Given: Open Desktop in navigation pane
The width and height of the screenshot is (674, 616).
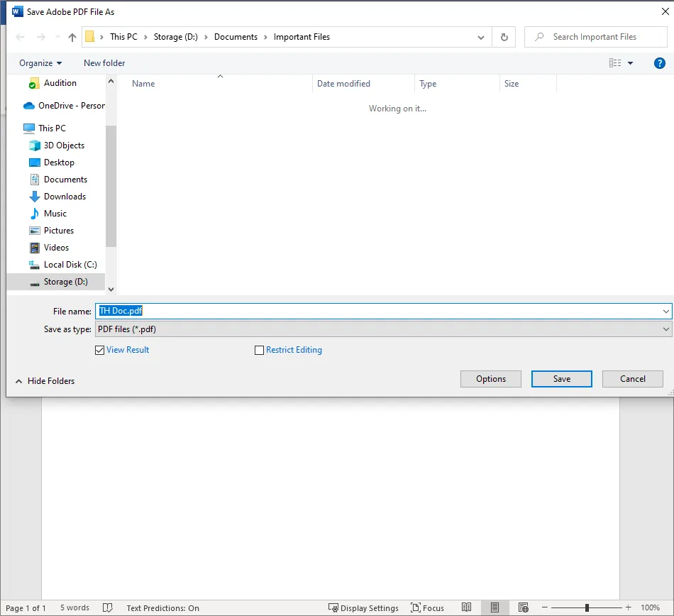Looking at the screenshot, I should coord(52,163).
